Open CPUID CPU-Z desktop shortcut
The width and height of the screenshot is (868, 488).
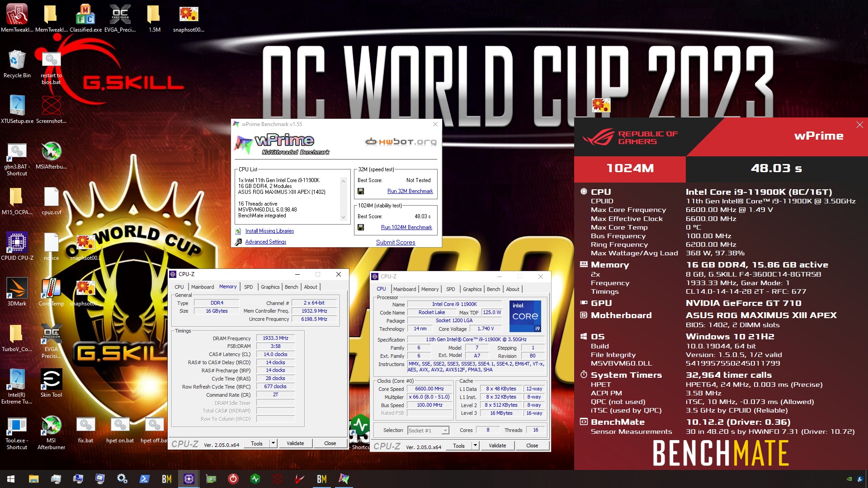[x=17, y=247]
